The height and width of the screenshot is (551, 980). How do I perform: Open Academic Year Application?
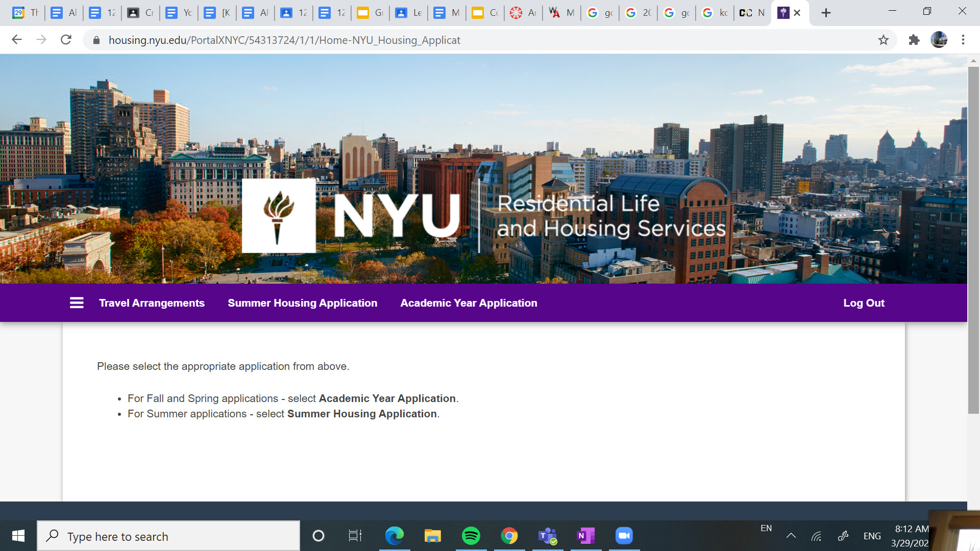point(469,303)
